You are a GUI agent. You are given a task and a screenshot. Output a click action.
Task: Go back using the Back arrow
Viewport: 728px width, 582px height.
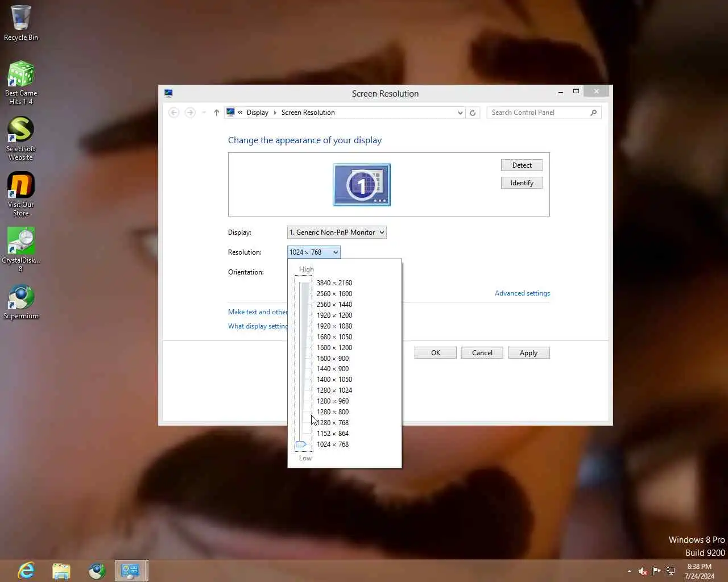(x=174, y=113)
